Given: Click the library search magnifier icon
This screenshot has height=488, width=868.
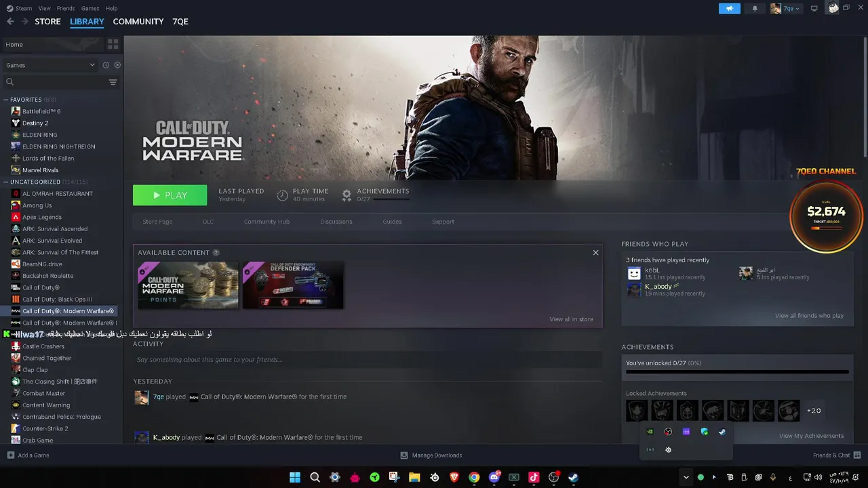Looking at the screenshot, I should coord(10,82).
